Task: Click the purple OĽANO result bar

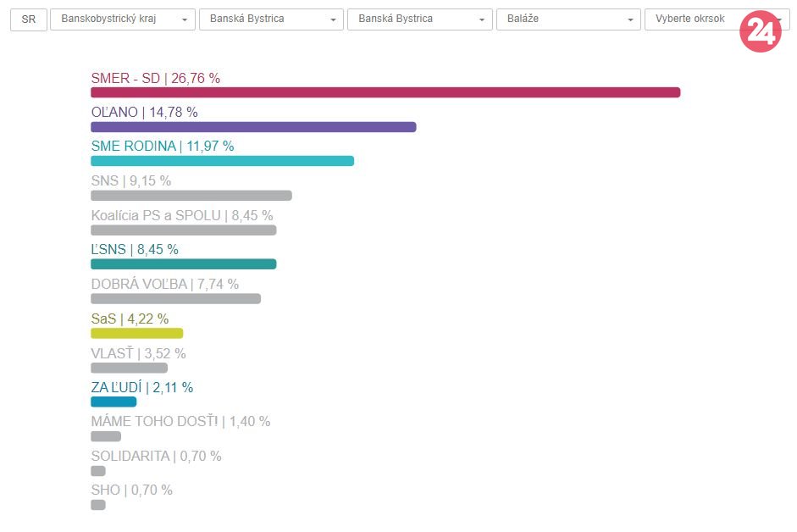Action: coord(253,127)
